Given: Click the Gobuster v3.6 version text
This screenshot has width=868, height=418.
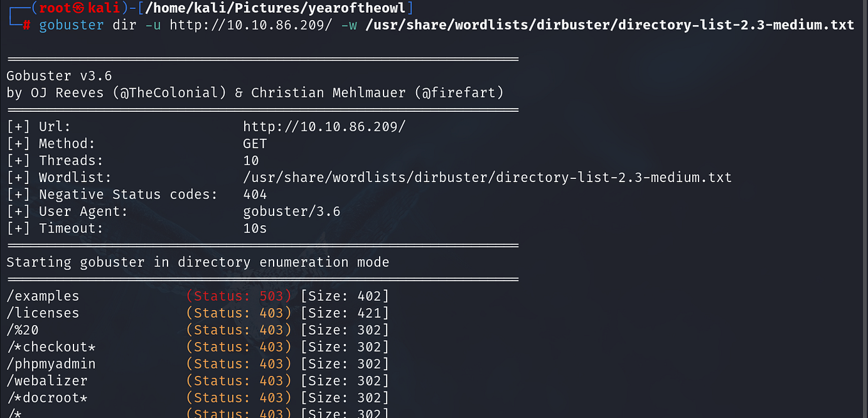Looking at the screenshot, I should tap(59, 75).
